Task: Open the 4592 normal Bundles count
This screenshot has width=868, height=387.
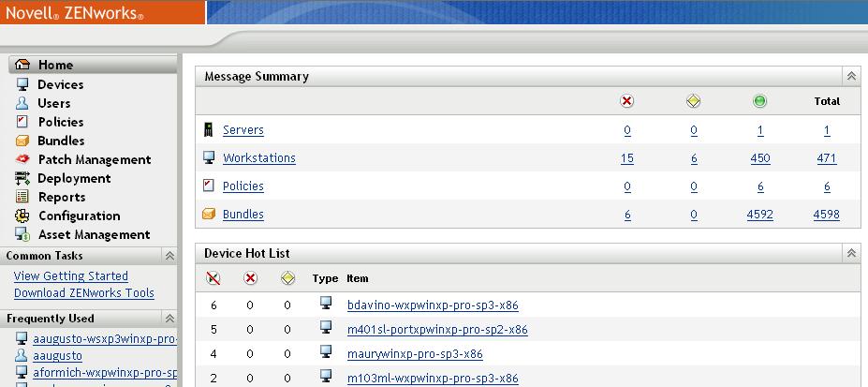Action: pyautogui.click(x=760, y=215)
